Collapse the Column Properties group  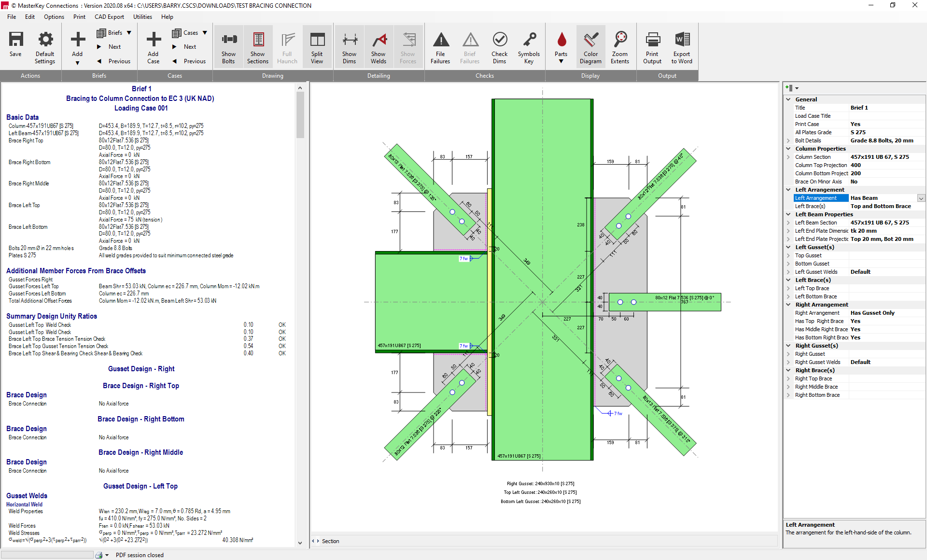coord(788,149)
